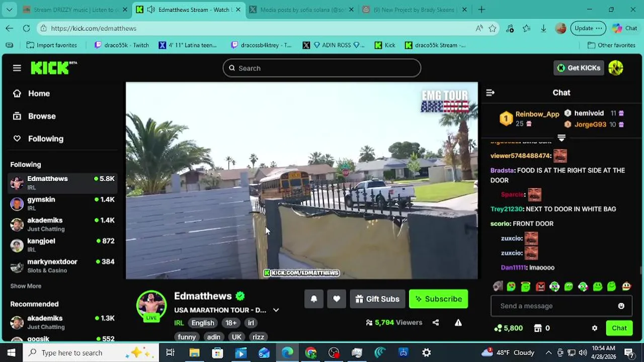Image resolution: width=644 pixels, height=362 pixels.
Task: Mute the Edmatthews Stream browser tab speaker
Action: pyautogui.click(x=150, y=10)
